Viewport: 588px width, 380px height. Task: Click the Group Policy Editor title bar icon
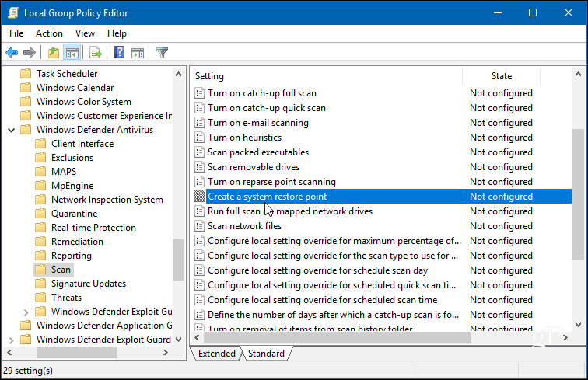click(14, 12)
